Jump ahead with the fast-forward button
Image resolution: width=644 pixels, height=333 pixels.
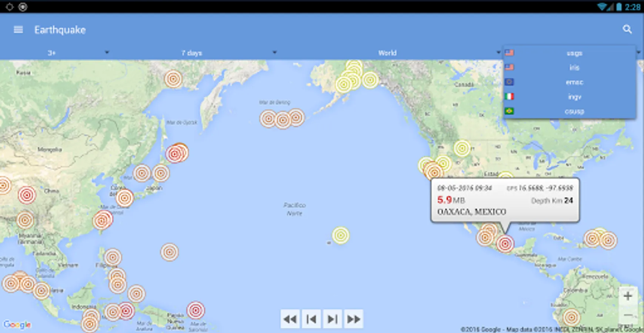click(354, 319)
